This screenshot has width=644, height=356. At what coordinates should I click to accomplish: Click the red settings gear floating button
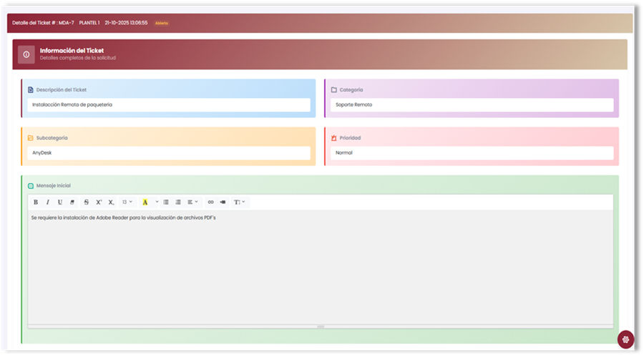click(x=625, y=339)
